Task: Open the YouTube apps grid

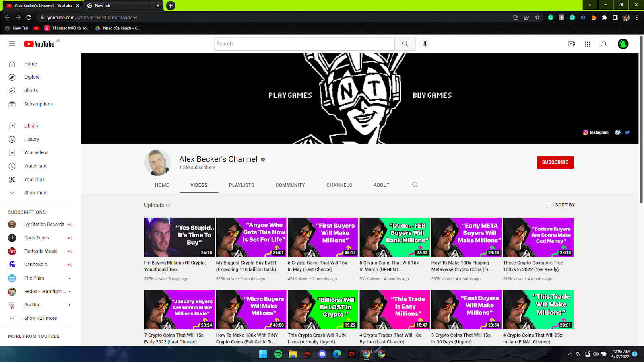Action: click(x=588, y=44)
